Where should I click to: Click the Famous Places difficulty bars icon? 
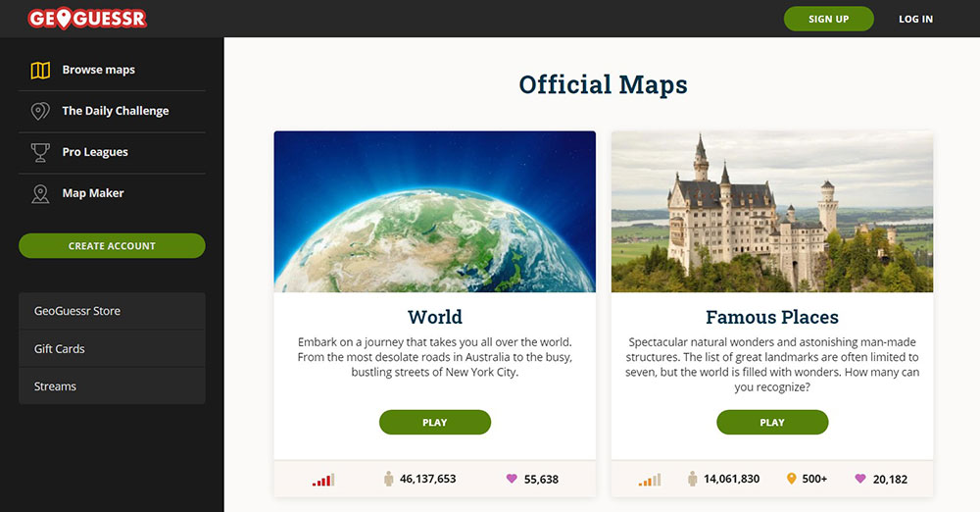pyautogui.click(x=650, y=480)
